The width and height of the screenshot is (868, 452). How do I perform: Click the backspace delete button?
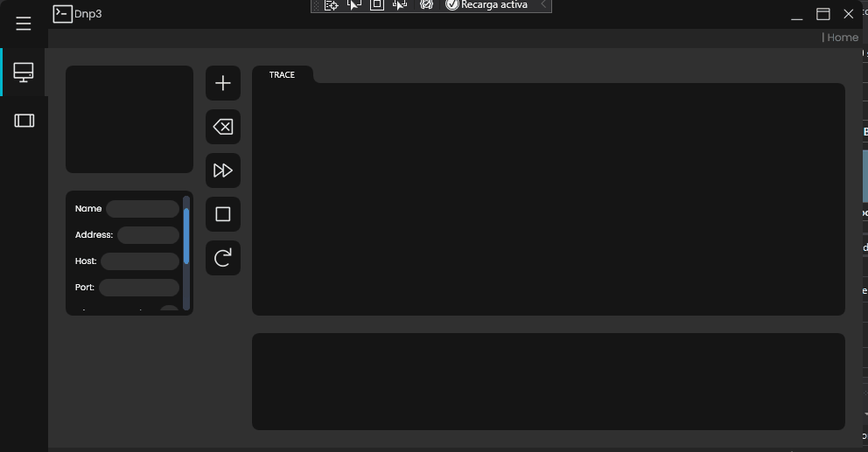223,127
